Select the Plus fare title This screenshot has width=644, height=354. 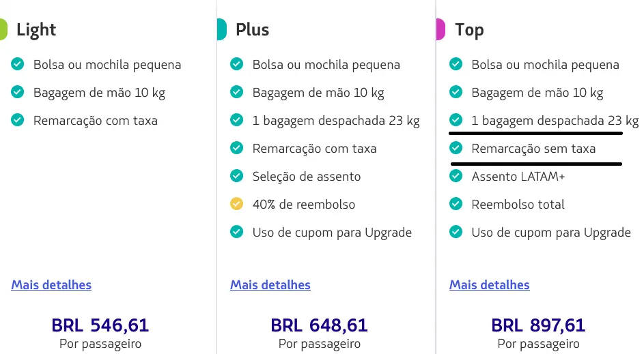pyautogui.click(x=253, y=30)
